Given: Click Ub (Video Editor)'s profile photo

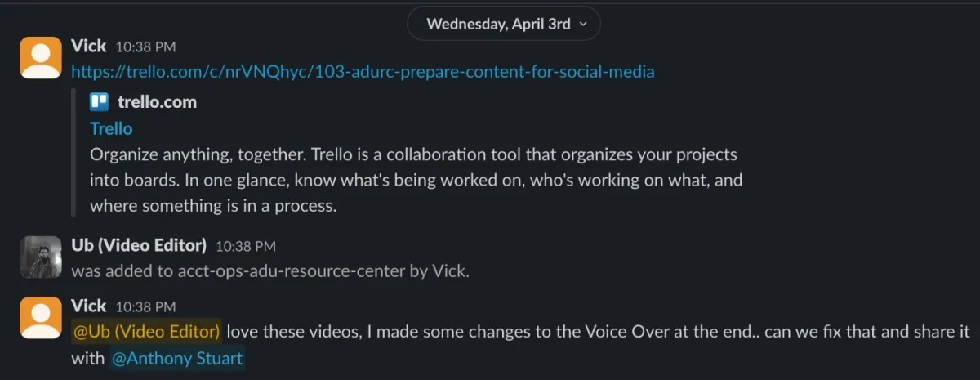Looking at the screenshot, I should 40,257.
